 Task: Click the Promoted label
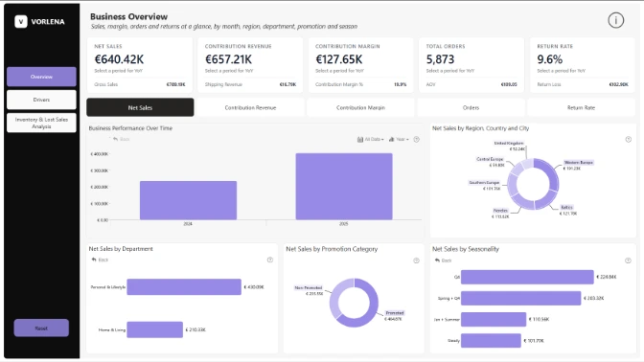pos(395,313)
